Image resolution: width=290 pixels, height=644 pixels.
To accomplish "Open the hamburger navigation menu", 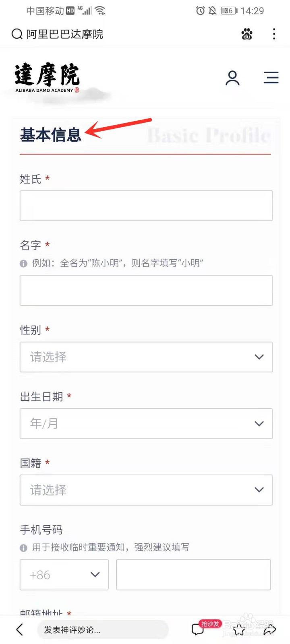I will coord(271,77).
